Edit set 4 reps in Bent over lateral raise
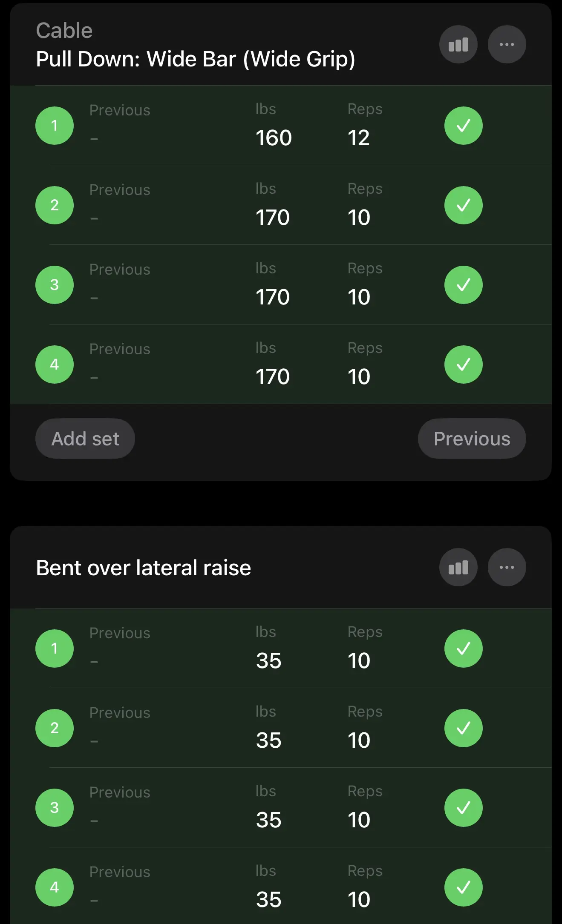 click(359, 900)
